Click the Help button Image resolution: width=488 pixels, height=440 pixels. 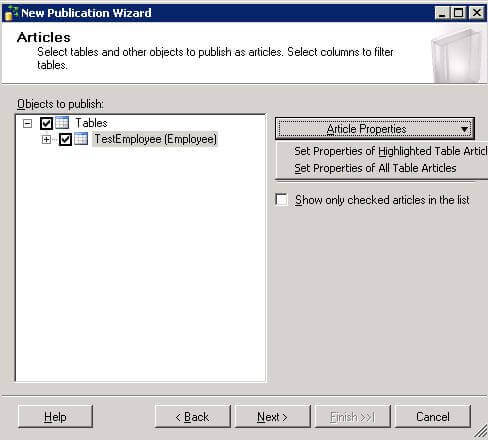point(55,417)
